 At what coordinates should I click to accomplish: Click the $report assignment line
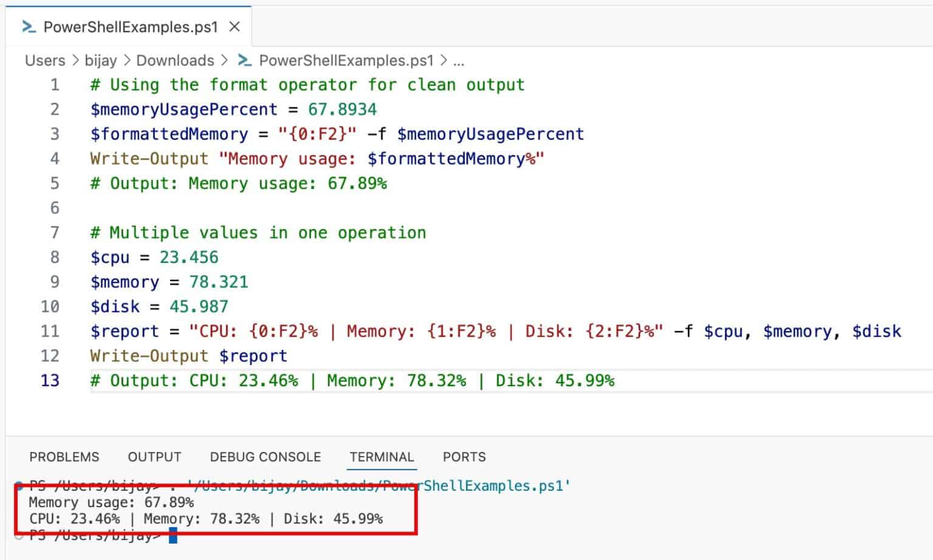coord(496,331)
